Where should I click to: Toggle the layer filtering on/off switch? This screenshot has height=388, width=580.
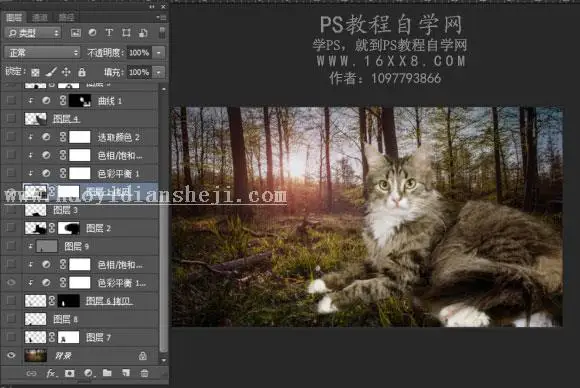(x=162, y=33)
